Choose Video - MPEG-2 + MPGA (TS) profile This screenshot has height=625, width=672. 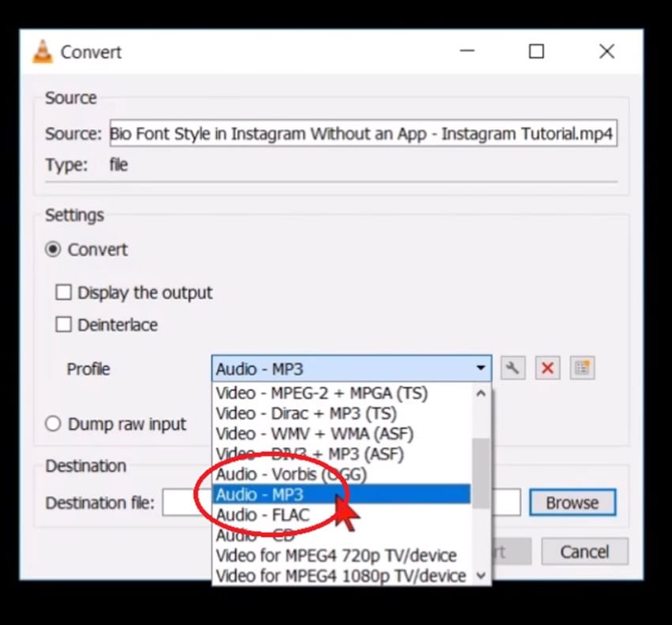pos(342,393)
